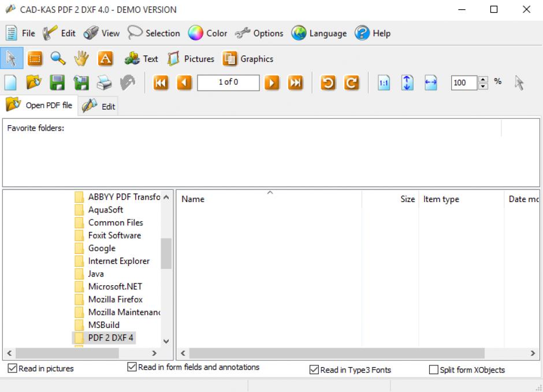
Task: Click the Graphics toolbar button
Action: [x=248, y=59]
